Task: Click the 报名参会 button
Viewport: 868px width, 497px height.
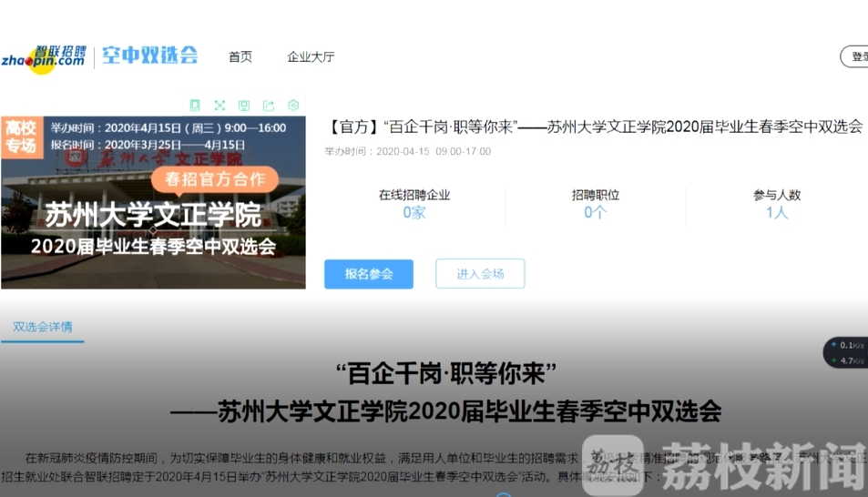Action: point(369,274)
